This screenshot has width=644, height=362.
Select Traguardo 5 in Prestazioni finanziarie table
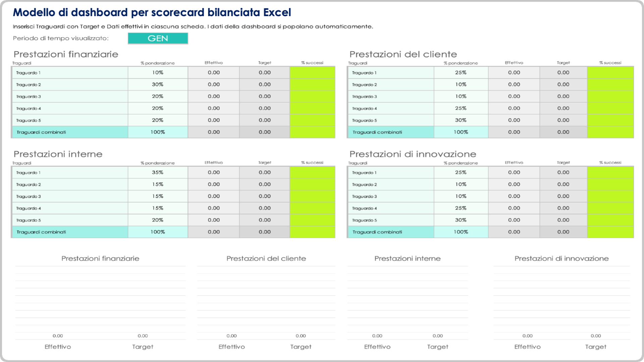coord(70,120)
